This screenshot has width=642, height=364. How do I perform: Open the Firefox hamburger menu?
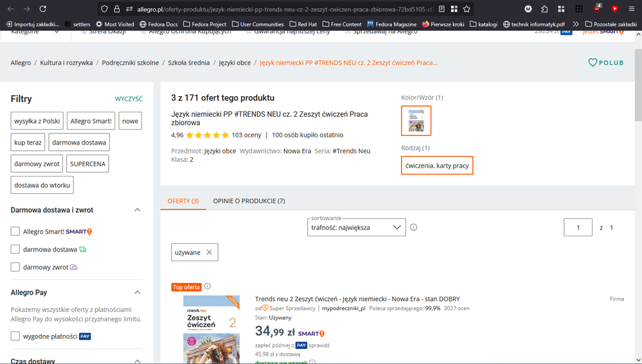pyautogui.click(x=632, y=9)
